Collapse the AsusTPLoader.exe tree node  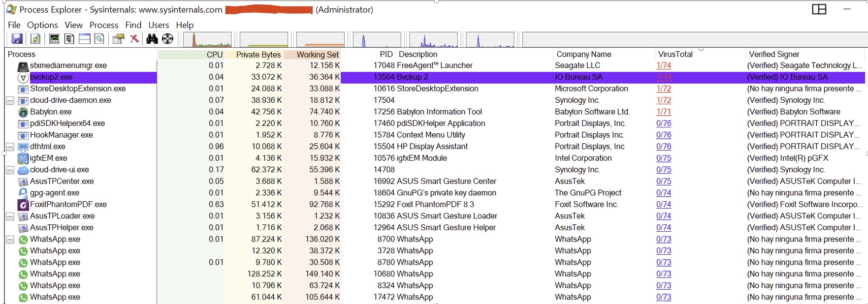coord(10,216)
